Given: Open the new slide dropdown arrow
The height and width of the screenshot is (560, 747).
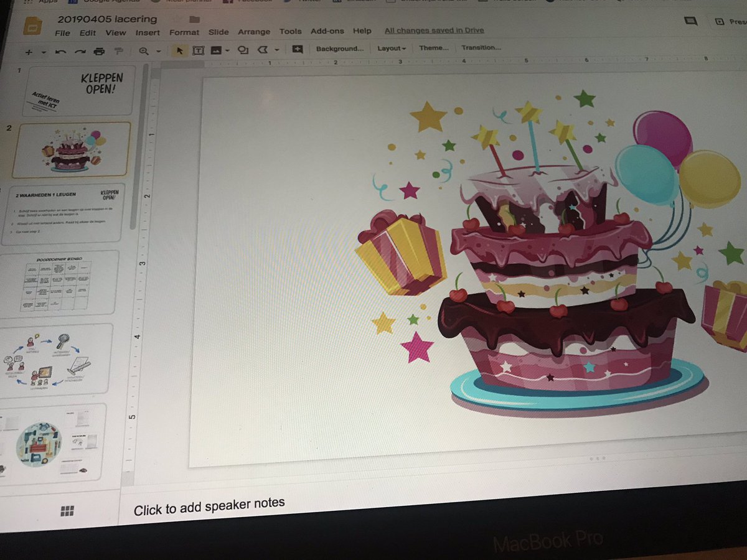Looking at the screenshot, I should click(44, 50).
